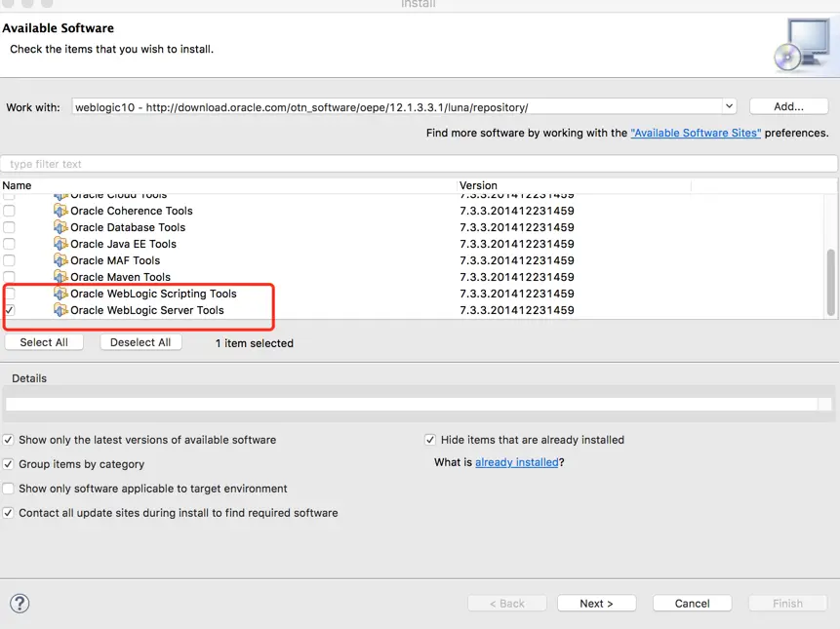Click the Oracle Coherence Tools feature icon

pos(60,211)
